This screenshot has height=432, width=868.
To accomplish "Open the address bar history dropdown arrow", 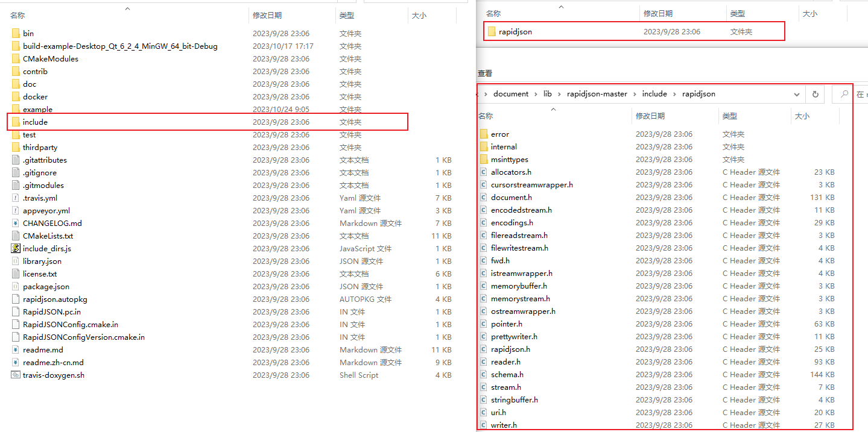I will pyautogui.click(x=797, y=94).
